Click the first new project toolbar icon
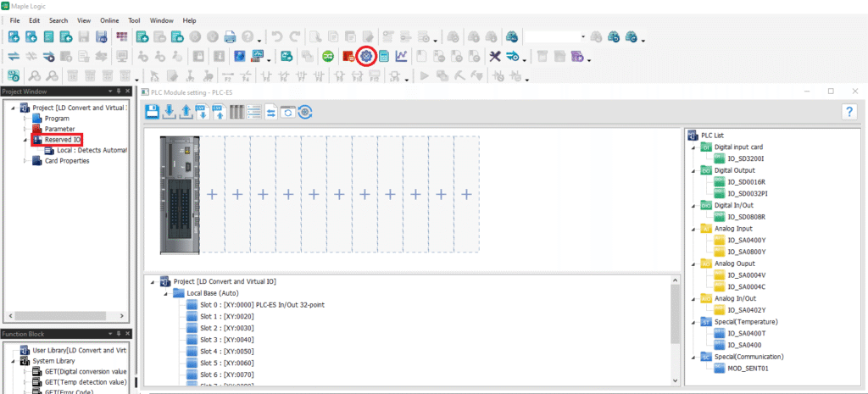The height and width of the screenshot is (394, 868). [14, 37]
